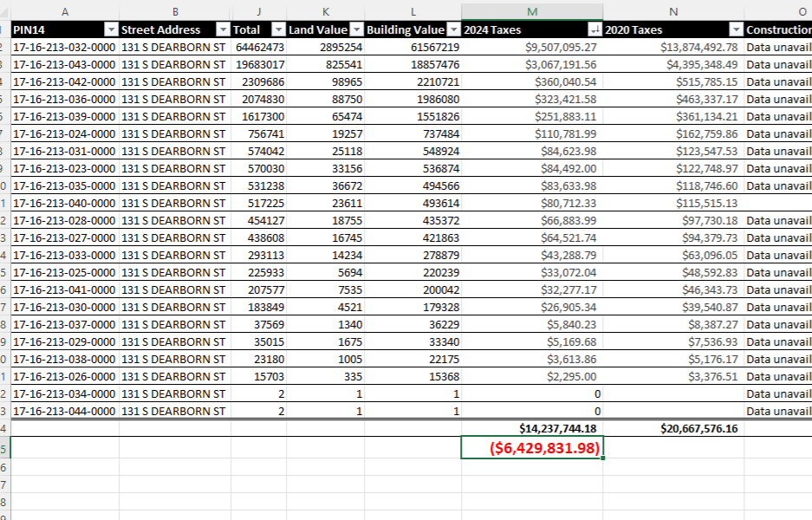This screenshot has height=520, width=812.
Task: Select Total value 15703
Action: click(258, 376)
